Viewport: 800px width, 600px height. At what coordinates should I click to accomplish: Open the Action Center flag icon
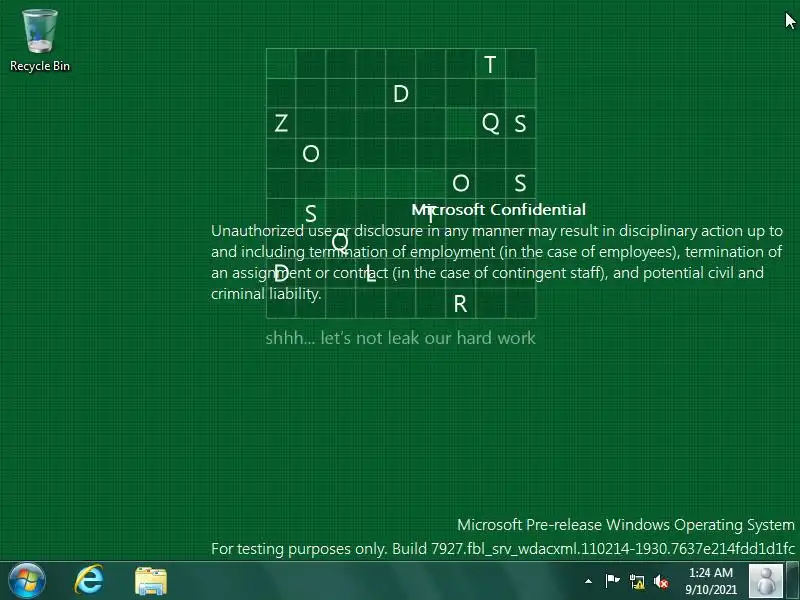(x=612, y=581)
